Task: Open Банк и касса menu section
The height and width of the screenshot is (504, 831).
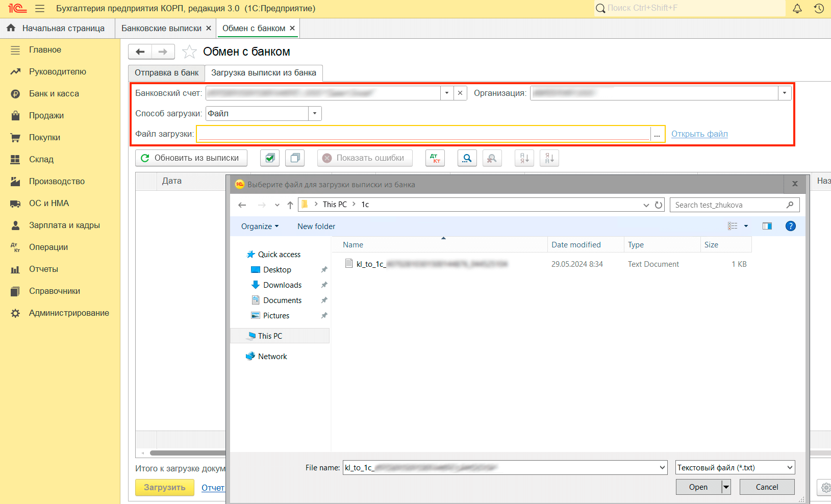Action: [54, 94]
